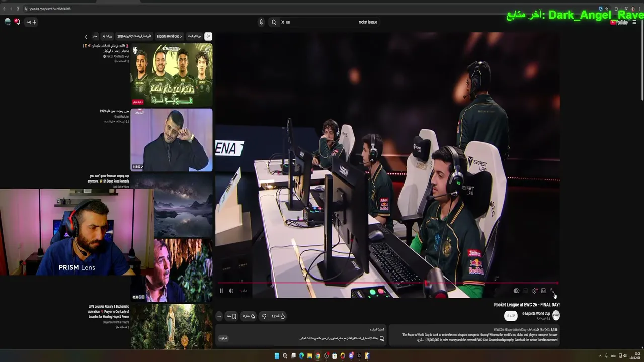Run the search with the magnifier icon
Screen dimensions: 644x362
coord(274,22)
